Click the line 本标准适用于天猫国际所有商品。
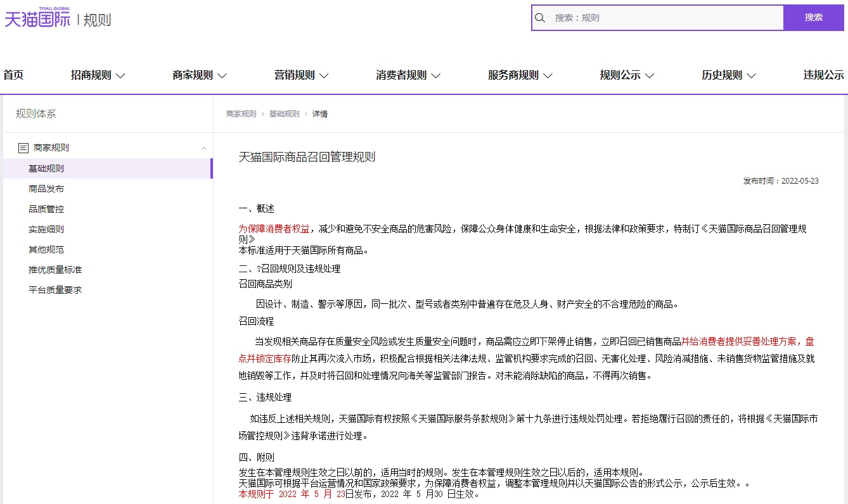 click(304, 250)
